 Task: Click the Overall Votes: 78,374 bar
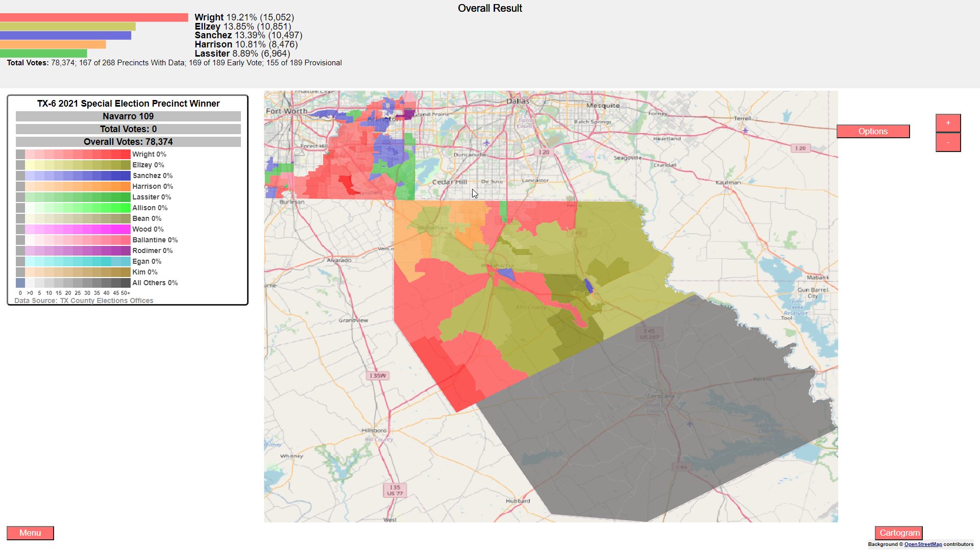pyautogui.click(x=128, y=141)
